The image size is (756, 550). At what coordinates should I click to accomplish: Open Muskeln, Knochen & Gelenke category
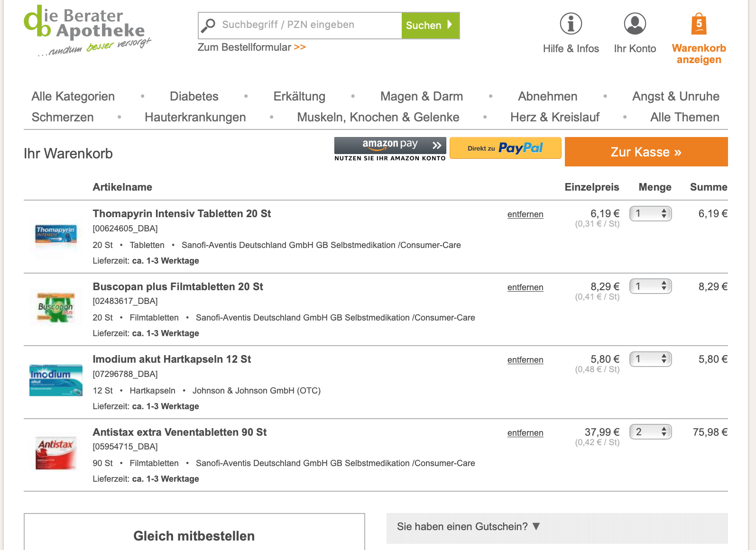[x=378, y=117]
